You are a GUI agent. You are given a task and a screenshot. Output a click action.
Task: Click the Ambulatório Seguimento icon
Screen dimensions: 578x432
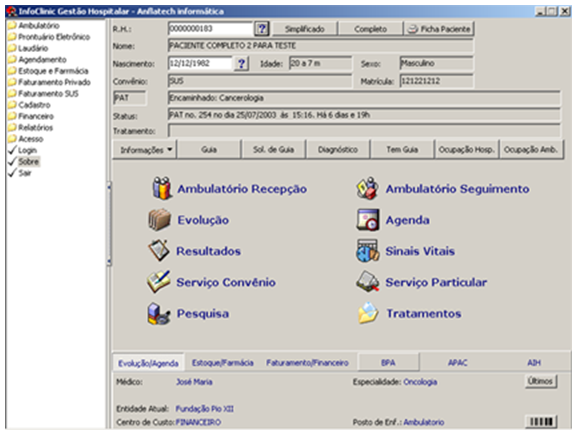click(368, 188)
